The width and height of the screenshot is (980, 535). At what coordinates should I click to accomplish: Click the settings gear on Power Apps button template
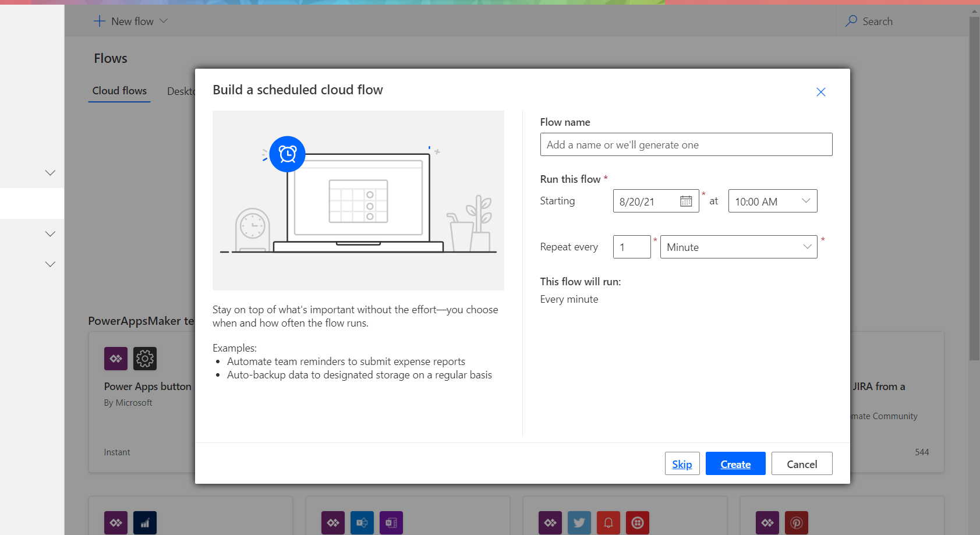[145, 359]
